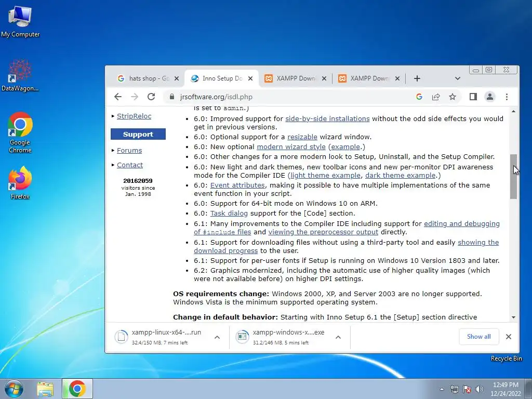This screenshot has width=532, height=399.
Task: Close the downloads bar
Action: click(508, 337)
